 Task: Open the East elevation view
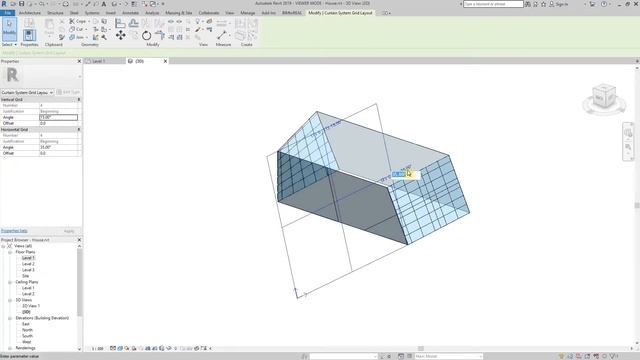point(26,324)
